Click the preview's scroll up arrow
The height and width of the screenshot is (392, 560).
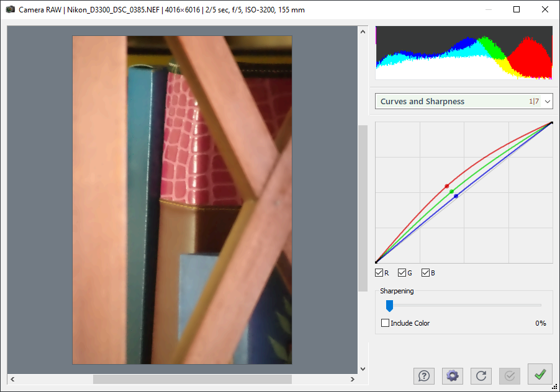click(x=363, y=30)
